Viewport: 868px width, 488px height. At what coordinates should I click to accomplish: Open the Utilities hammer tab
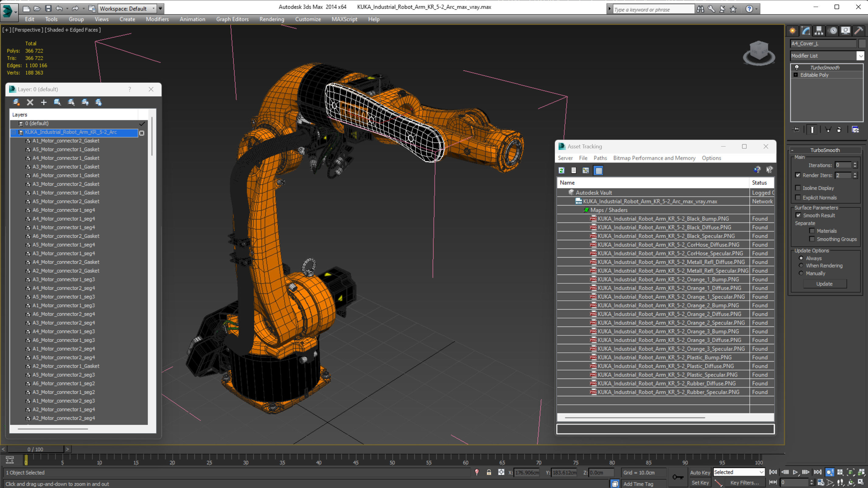point(859,31)
